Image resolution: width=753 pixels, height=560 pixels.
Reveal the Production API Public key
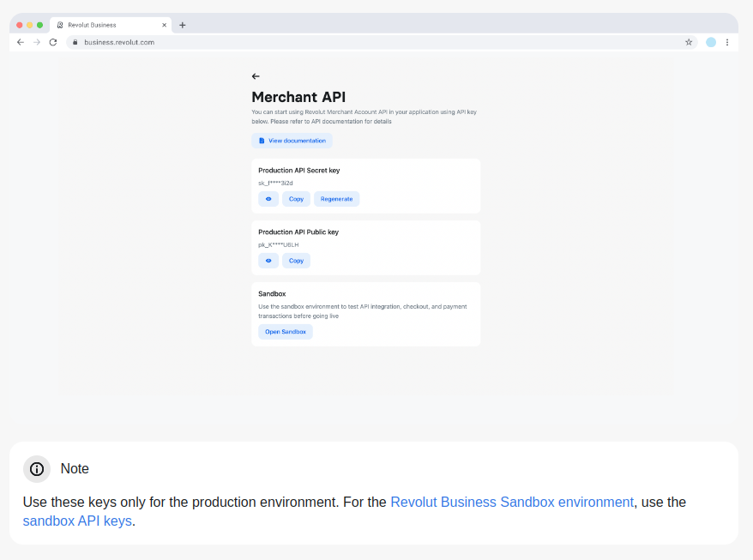point(268,261)
